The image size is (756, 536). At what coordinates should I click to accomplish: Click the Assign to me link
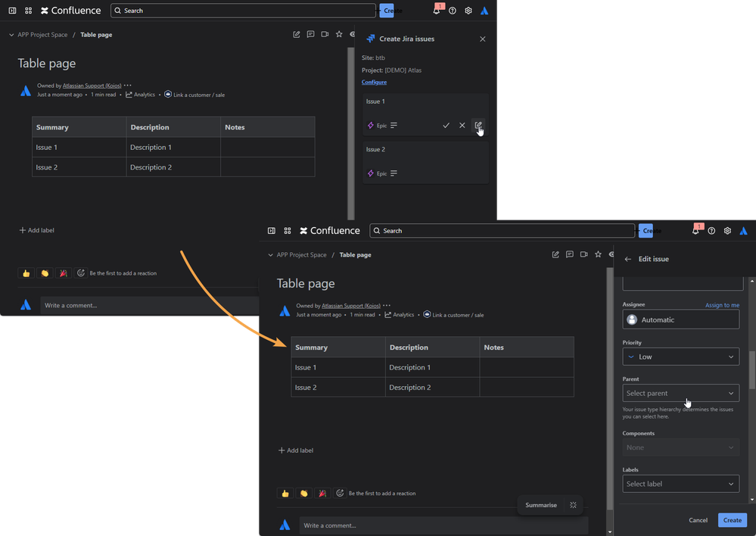pos(722,305)
